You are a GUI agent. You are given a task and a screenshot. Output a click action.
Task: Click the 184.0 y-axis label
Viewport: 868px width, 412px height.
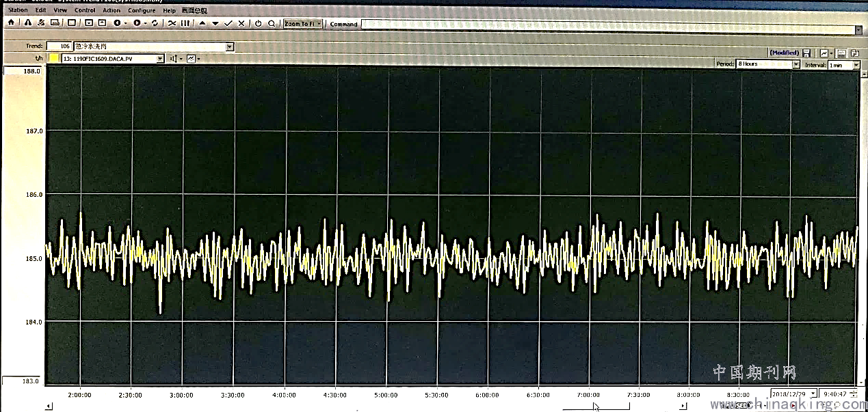click(x=34, y=322)
